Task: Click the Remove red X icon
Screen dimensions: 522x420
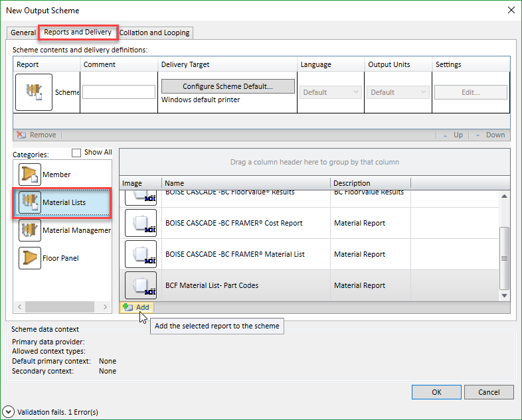Action: (x=21, y=135)
